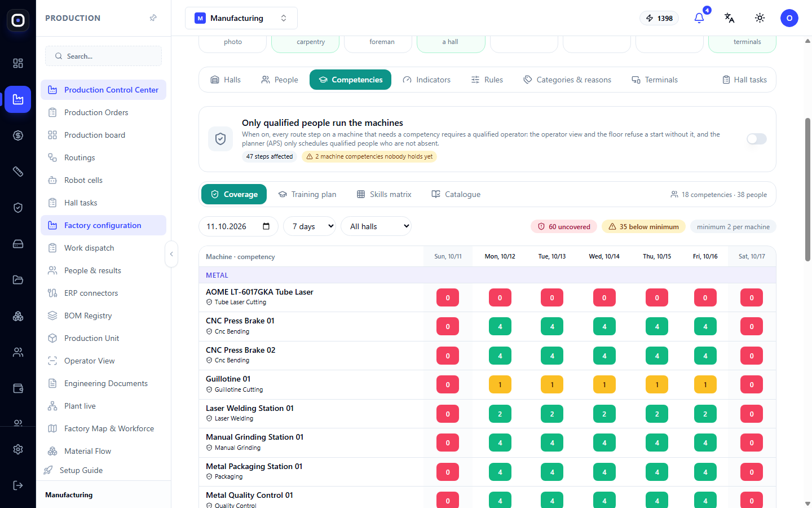This screenshot has height=508, width=812.
Task: Open the 7 days range dropdown
Action: click(309, 226)
